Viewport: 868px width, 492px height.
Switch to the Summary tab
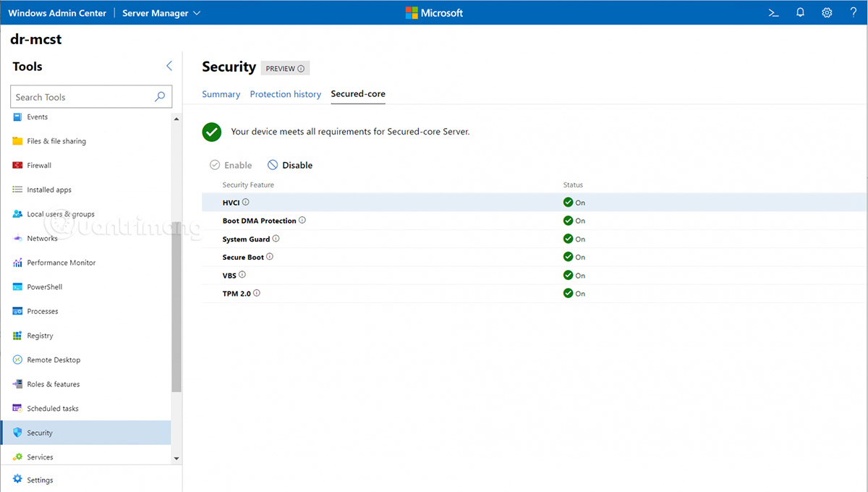click(x=221, y=94)
